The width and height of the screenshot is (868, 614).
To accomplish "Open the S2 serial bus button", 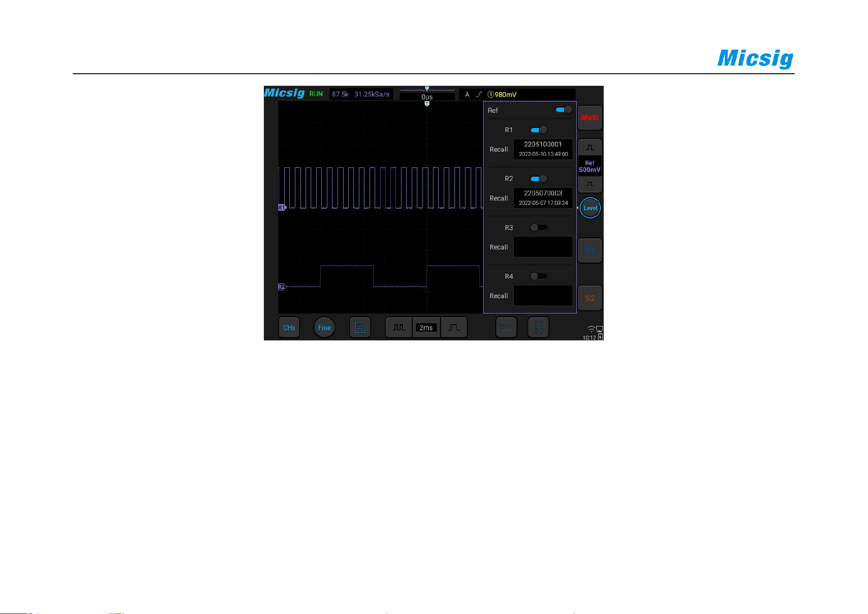I will pos(590,298).
